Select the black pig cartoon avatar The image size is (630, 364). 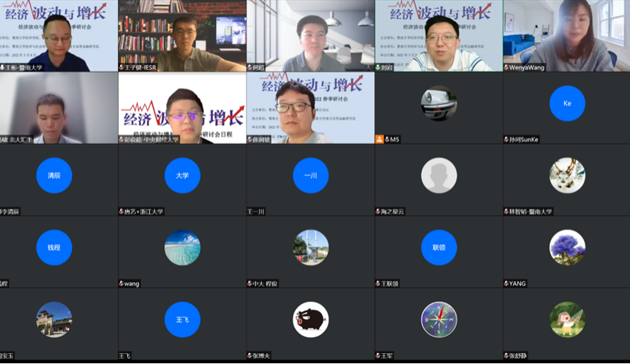coord(310,319)
